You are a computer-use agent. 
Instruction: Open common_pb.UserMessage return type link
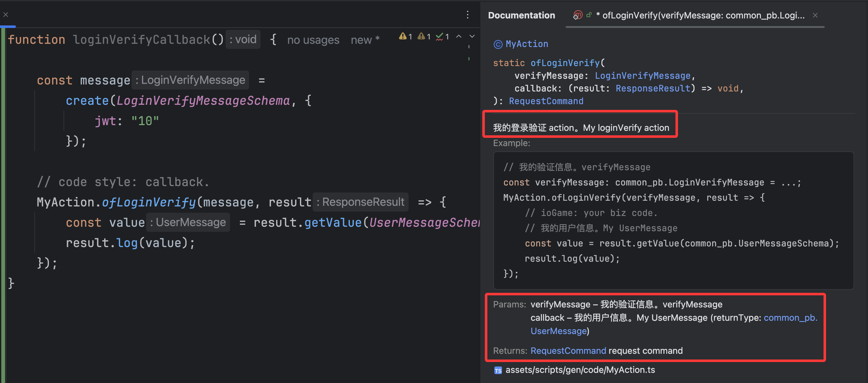(x=790, y=318)
